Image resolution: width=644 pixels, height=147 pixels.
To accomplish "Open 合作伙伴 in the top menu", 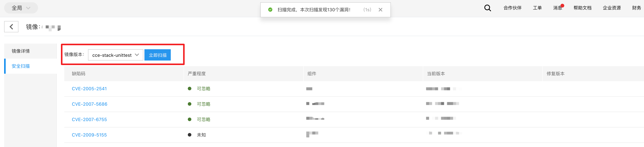I will point(512,8).
